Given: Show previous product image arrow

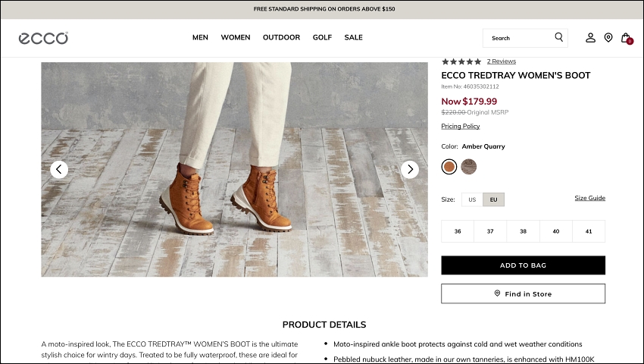Looking at the screenshot, I should click(x=59, y=169).
